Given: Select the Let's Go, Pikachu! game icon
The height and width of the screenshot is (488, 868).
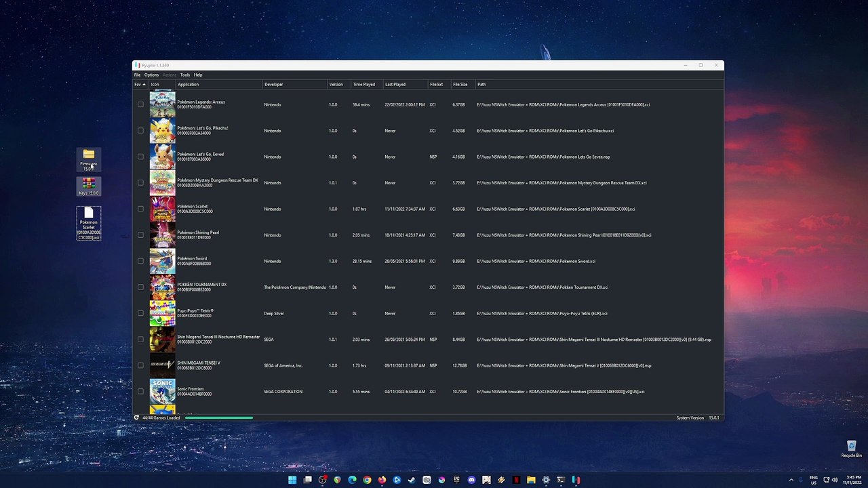Looking at the screenshot, I should pos(162,131).
